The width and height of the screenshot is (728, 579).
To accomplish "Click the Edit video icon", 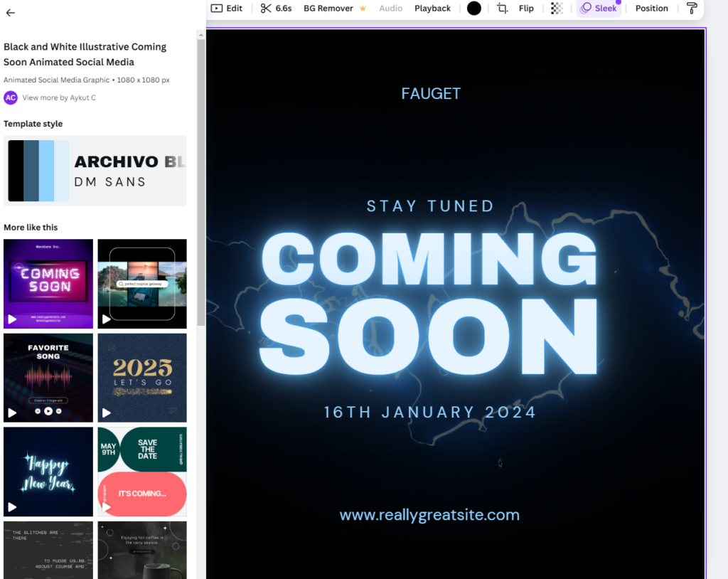I will [216, 9].
